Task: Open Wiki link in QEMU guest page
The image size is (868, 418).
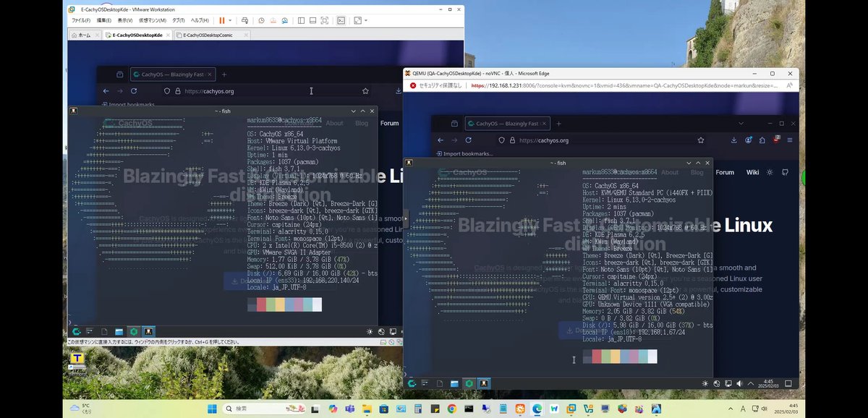Action: pos(752,172)
